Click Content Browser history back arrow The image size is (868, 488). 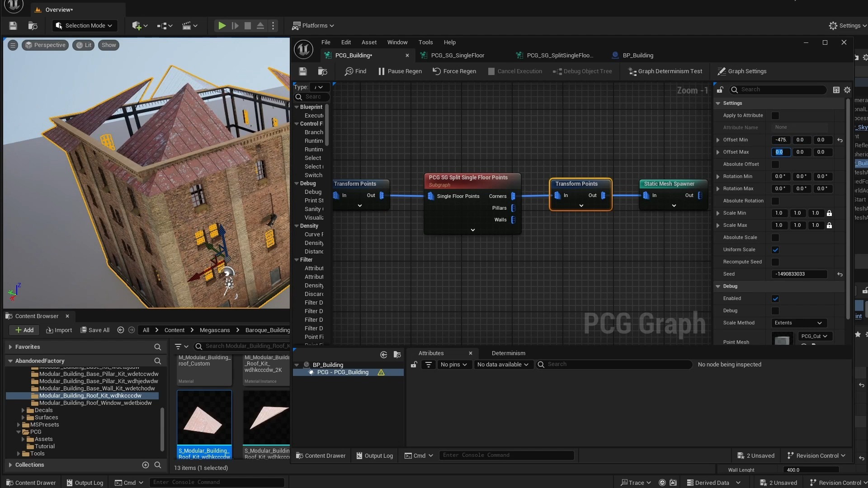pyautogui.click(x=121, y=330)
